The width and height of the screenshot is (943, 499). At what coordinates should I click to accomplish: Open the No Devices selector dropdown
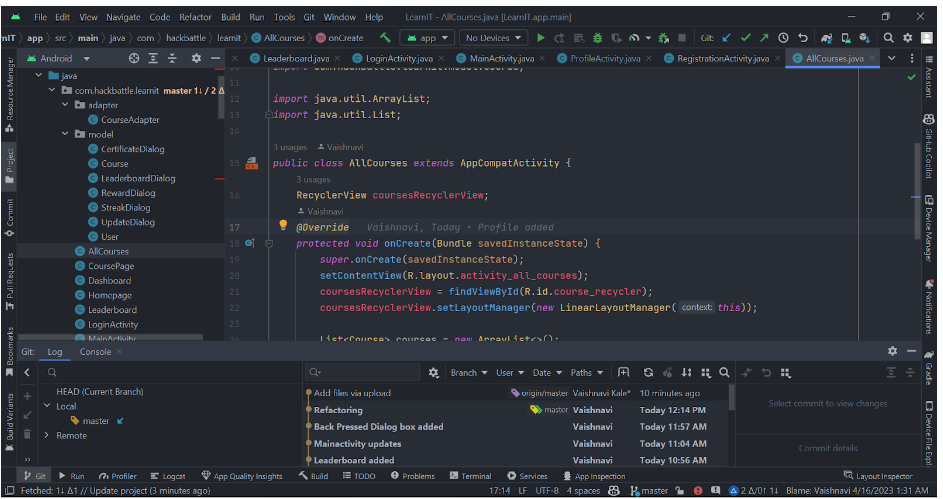[493, 38]
